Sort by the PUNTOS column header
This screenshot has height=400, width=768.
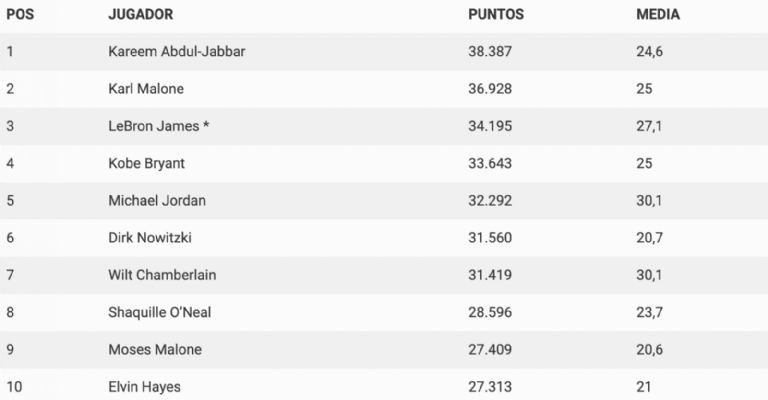point(496,15)
